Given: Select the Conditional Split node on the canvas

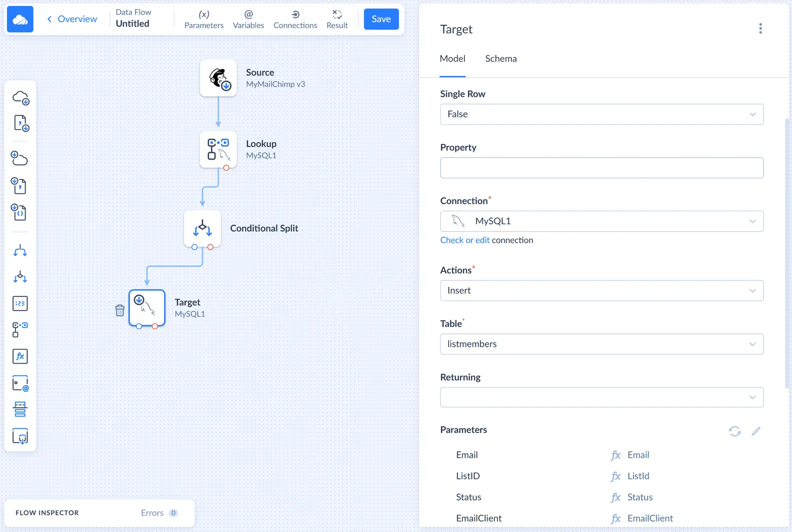Looking at the screenshot, I should tap(202, 229).
